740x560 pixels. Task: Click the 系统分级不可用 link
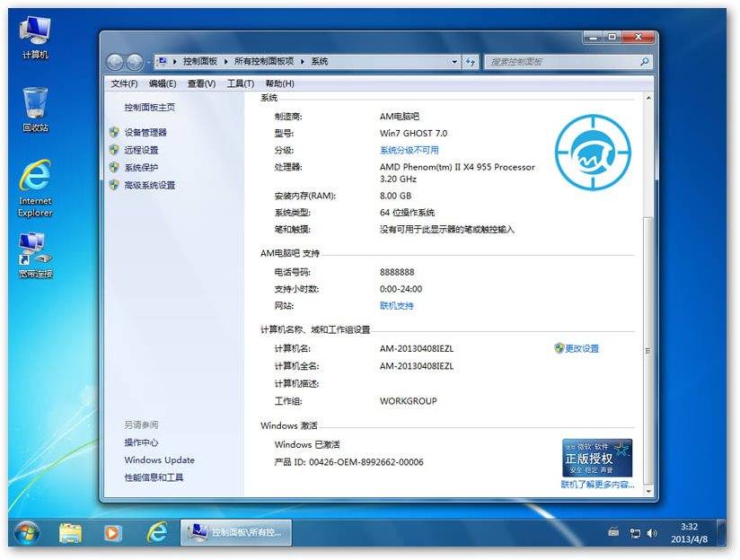coord(410,150)
